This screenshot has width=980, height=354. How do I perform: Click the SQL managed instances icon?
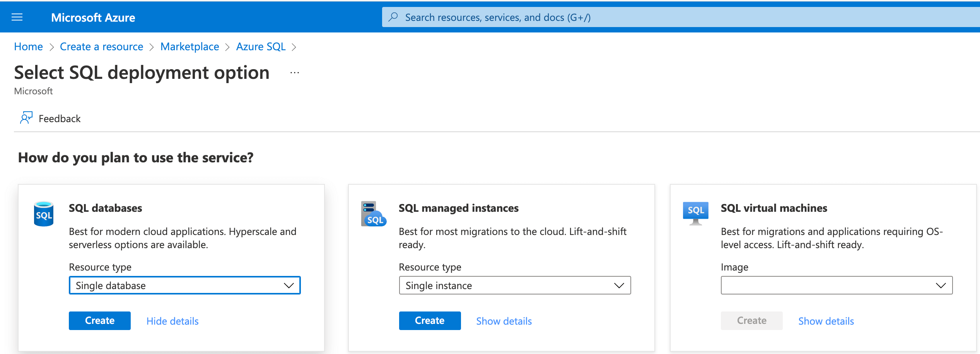point(373,214)
